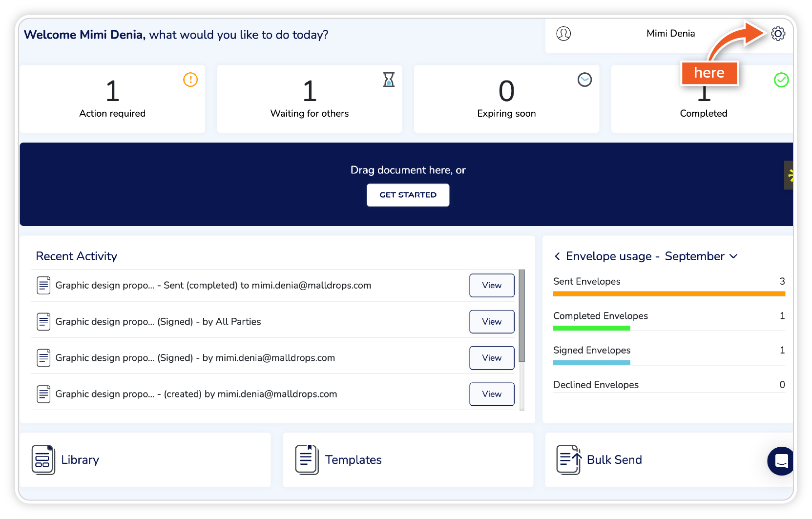Open the Action required card
Screen dimensions: 812x519
click(112, 99)
